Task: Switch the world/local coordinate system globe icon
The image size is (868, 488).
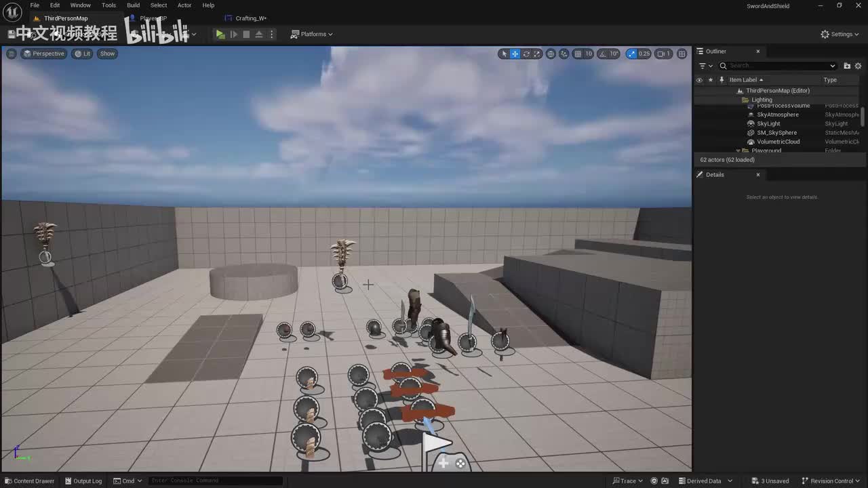Action: 551,54
